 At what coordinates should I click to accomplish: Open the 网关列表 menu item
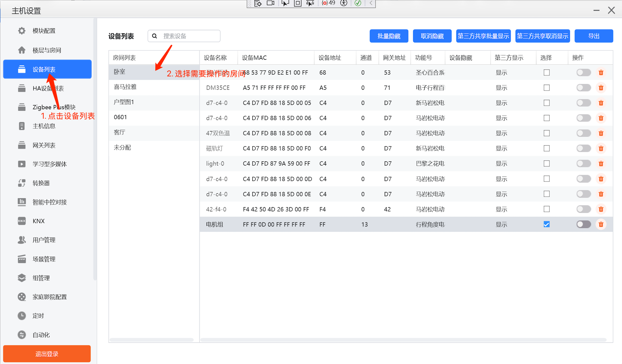pos(44,145)
